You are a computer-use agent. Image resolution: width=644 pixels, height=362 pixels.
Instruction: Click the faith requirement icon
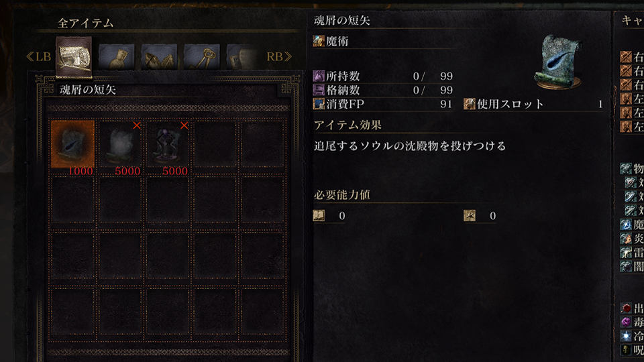(470, 215)
